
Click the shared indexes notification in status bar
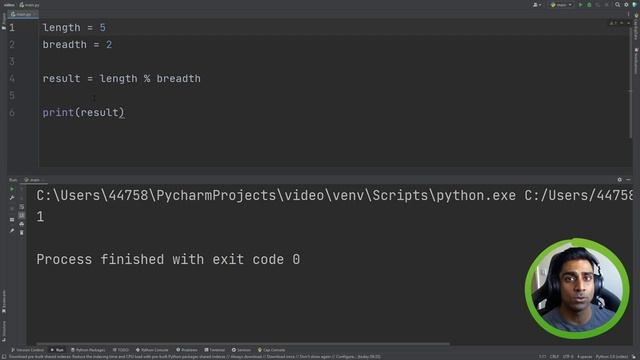coord(194,357)
